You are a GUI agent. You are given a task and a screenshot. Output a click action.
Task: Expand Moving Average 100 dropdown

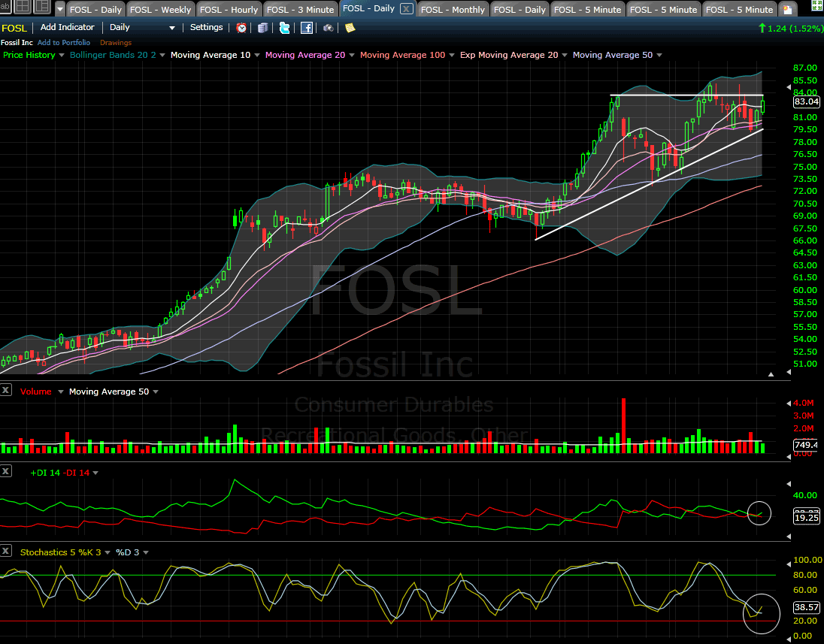451,55
